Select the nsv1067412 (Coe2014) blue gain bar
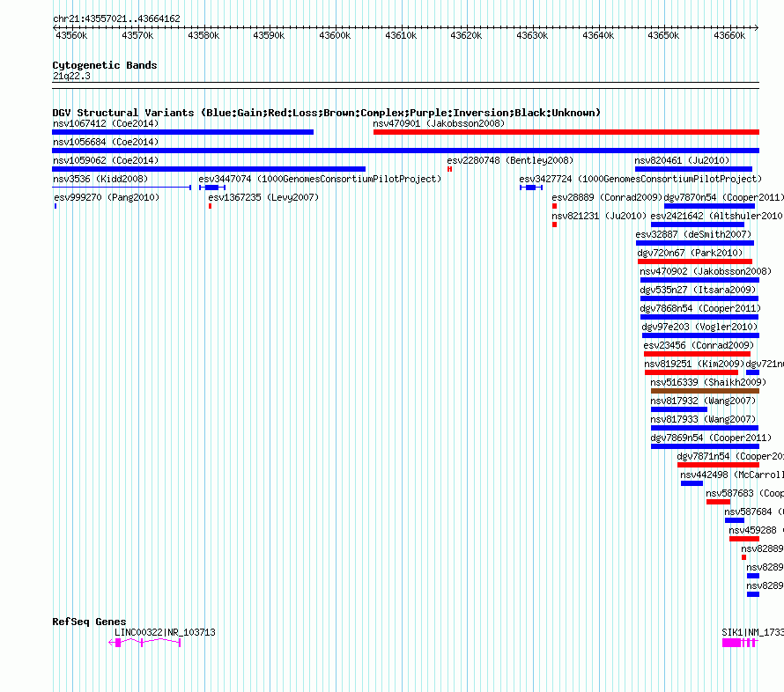This screenshot has height=692, width=784. [x=182, y=132]
